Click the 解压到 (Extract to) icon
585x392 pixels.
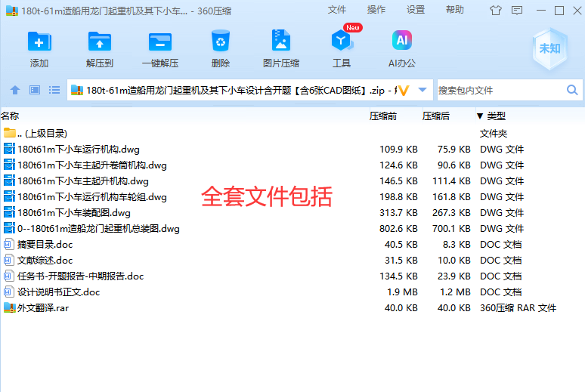pyautogui.click(x=100, y=42)
